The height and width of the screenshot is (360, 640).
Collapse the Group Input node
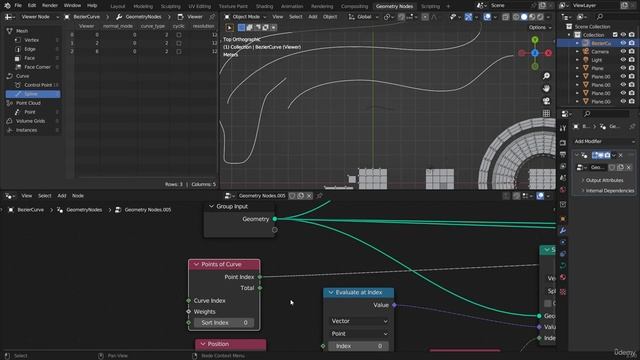point(211,207)
